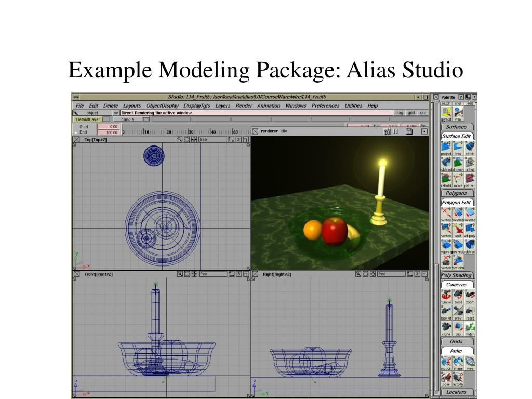Screen dimensions: 532x399
Task: Toggle the mag snap button
Action: pos(399,113)
